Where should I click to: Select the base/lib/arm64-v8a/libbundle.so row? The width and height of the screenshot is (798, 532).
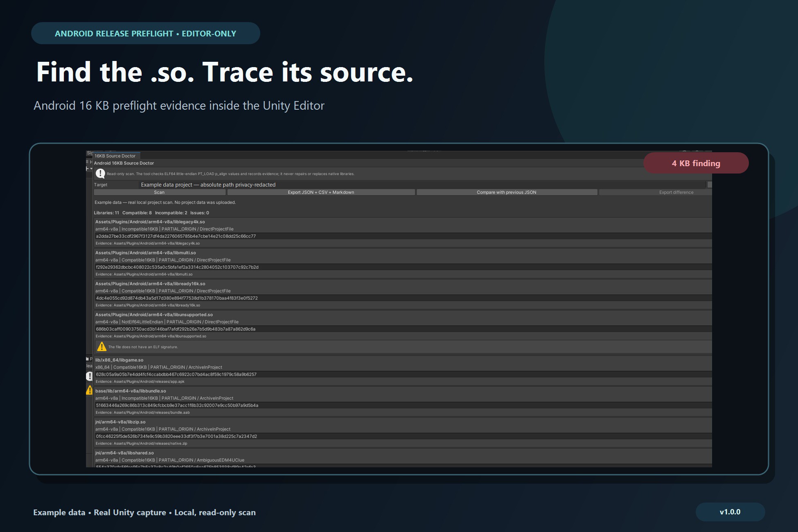131,391
